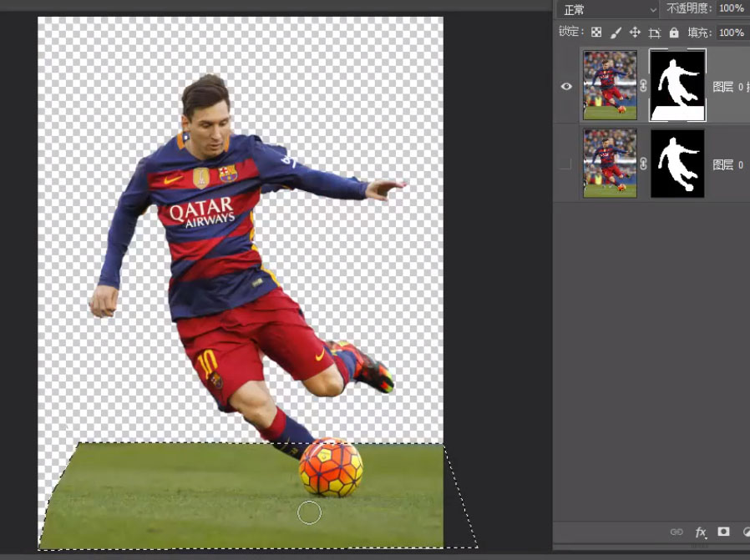750x560 pixels.
Task: Click the top layer name 图层 0 拷贝
Action: [x=731, y=87]
